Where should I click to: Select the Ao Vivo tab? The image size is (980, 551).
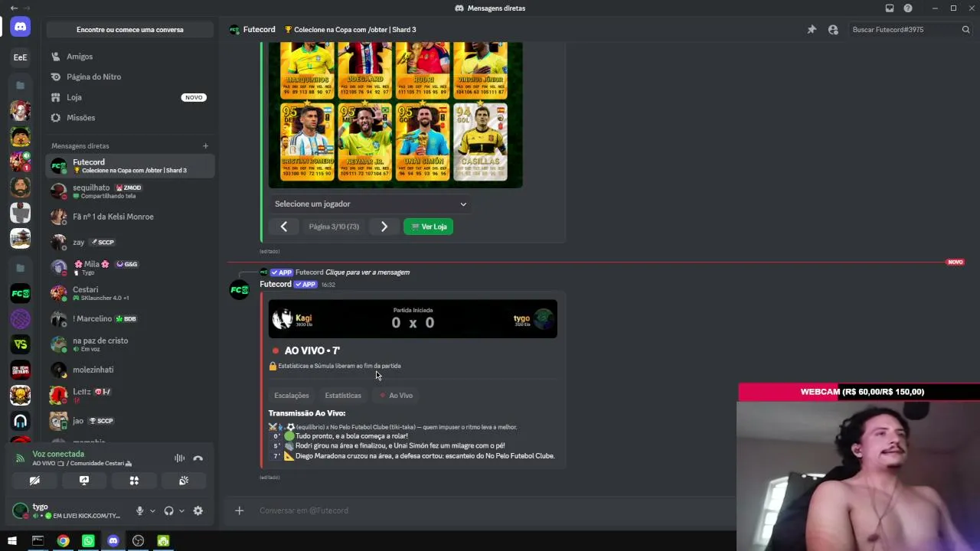click(396, 396)
